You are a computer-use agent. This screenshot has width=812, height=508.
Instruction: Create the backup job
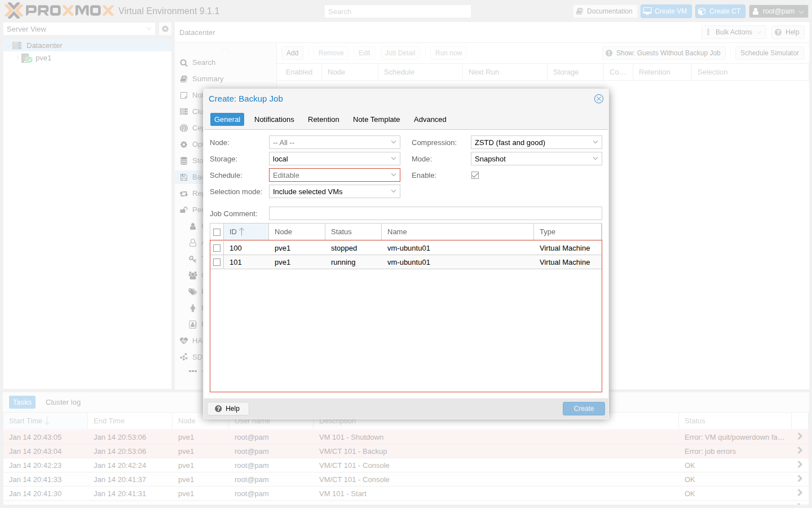584,408
